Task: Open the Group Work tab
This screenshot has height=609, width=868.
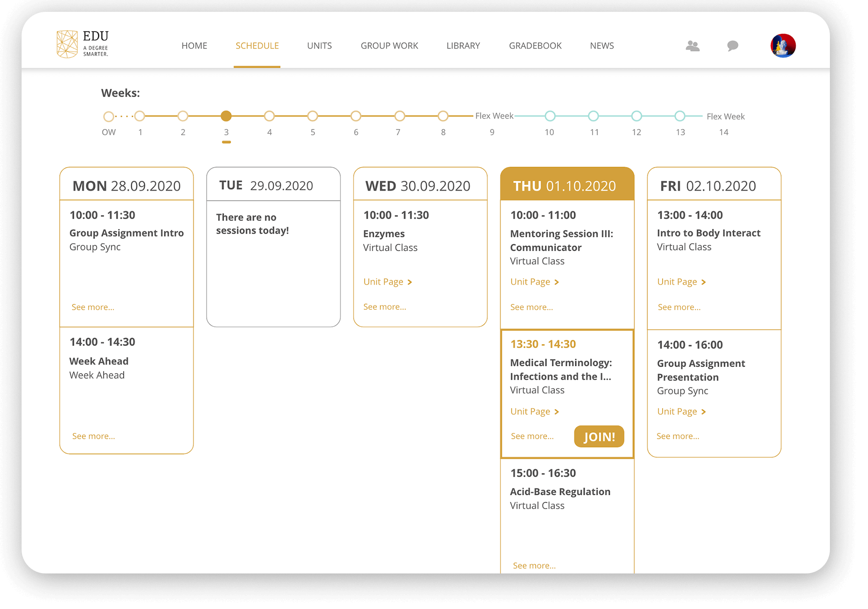Action: pos(389,46)
